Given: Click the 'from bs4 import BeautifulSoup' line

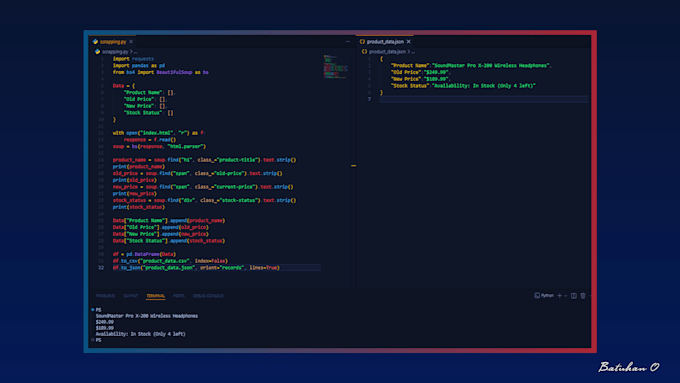Looking at the screenshot, I should 160,72.
